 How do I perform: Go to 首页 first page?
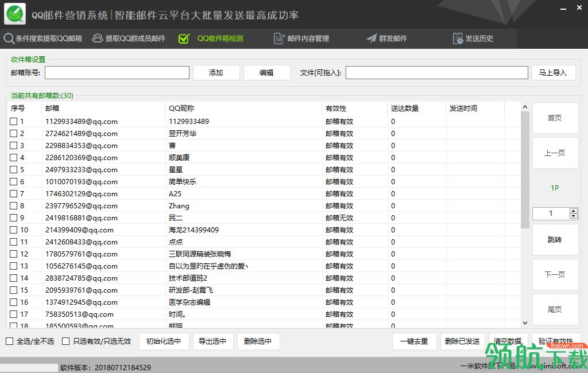555,118
